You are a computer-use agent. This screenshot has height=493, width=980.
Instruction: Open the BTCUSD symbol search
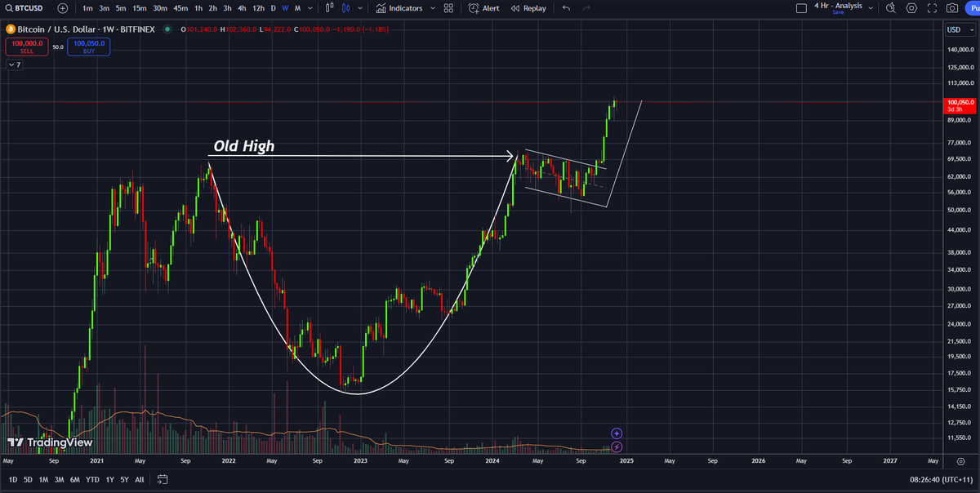pyautogui.click(x=24, y=8)
